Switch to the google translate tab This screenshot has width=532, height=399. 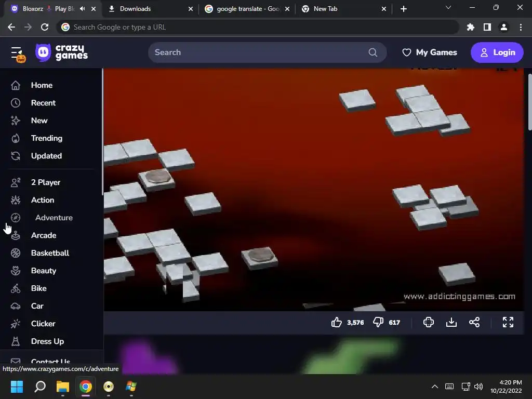point(247,9)
